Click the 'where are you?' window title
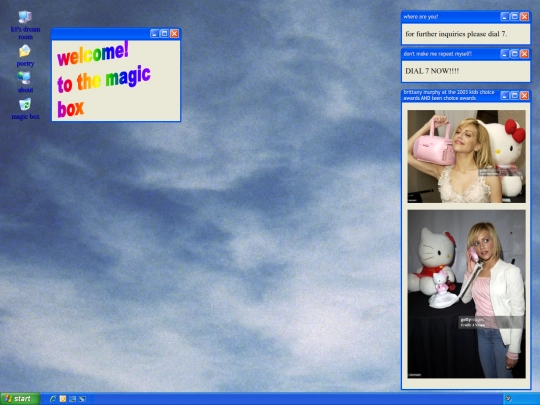The width and height of the screenshot is (540, 405). (x=421, y=17)
